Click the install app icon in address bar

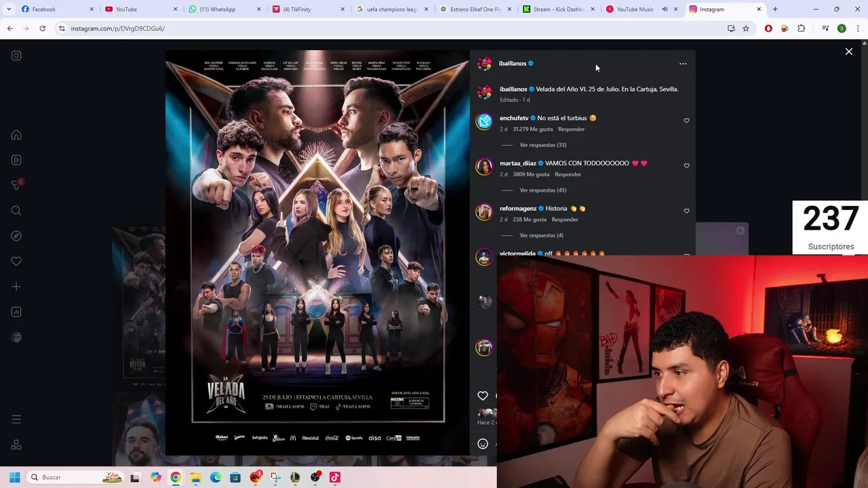pyautogui.click(x=731, y=28)
